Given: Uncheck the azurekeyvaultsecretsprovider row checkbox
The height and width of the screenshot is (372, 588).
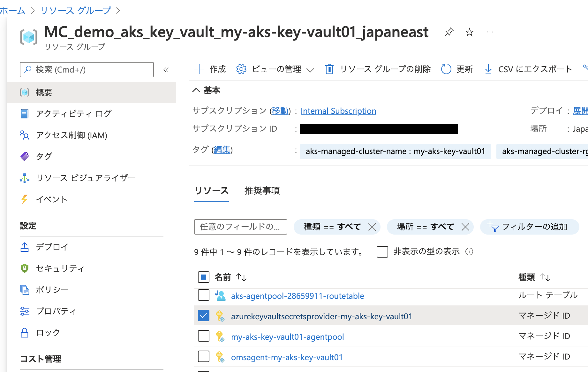Looking at the screenshot, I should tap(204, 315).
